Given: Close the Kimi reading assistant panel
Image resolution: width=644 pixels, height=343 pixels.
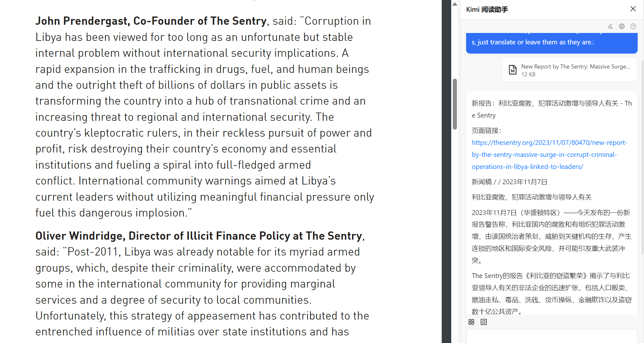Looking at the screenshot, I should click(x=633, y=9).
